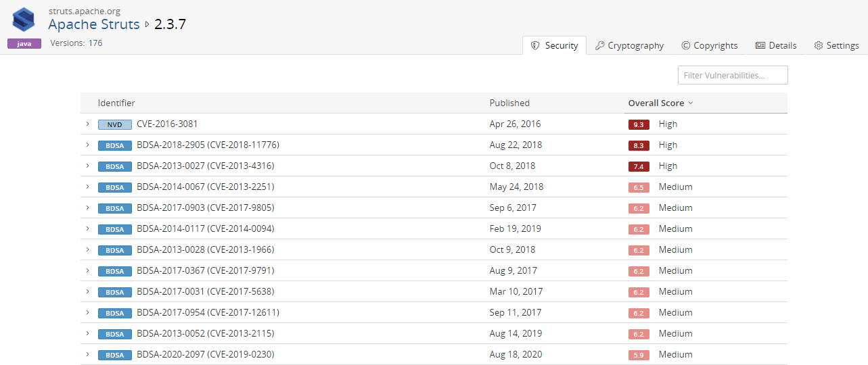Click identifier CVE-2016-3081
The width and height of the screenshot is (868, 365).
coord(167,124)
